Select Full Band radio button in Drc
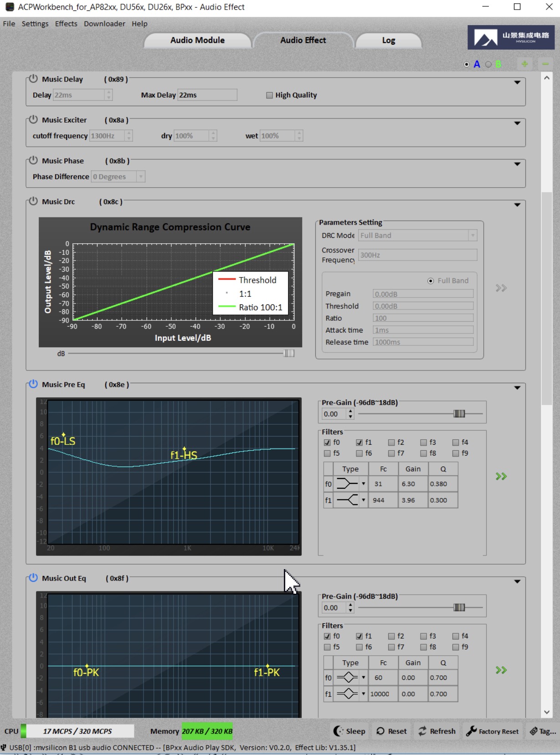560x755 pixels. coord(431,281)
